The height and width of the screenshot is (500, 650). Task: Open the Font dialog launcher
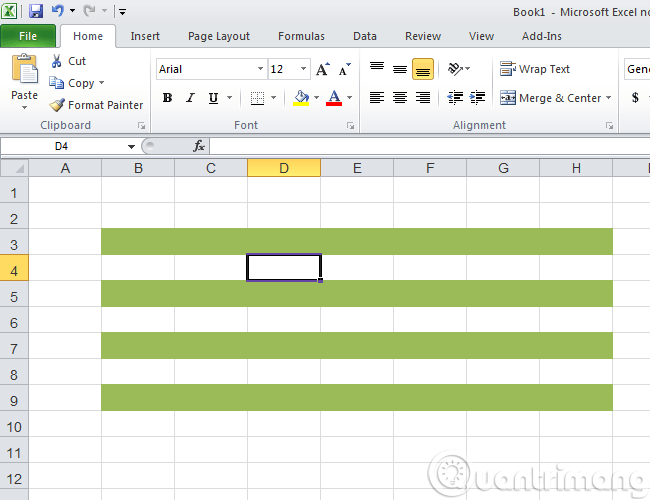click(x=351, y=125)
